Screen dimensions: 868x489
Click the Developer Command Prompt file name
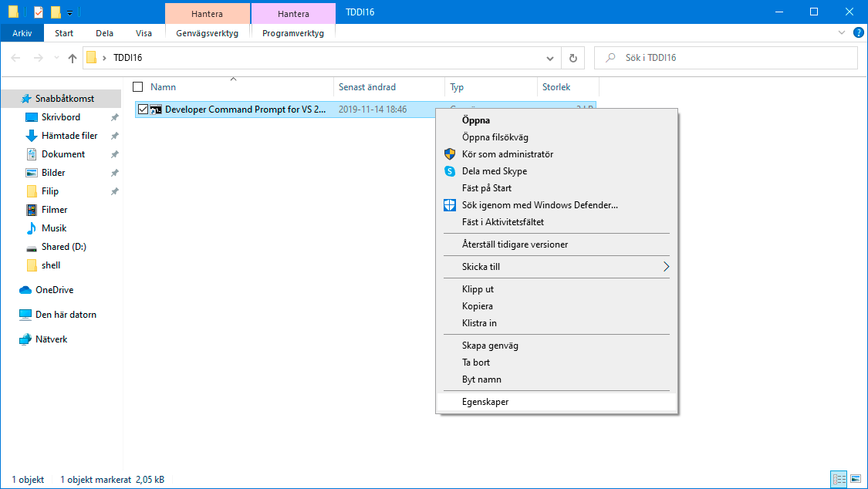click(x=245, y=110)
